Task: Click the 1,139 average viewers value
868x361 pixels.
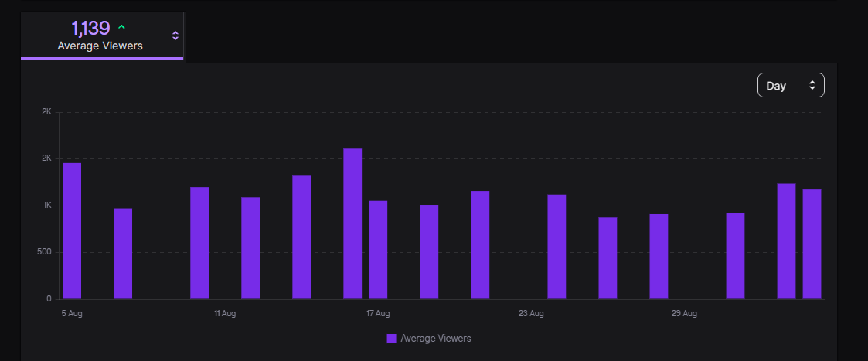Action: (x=90, y=28)
